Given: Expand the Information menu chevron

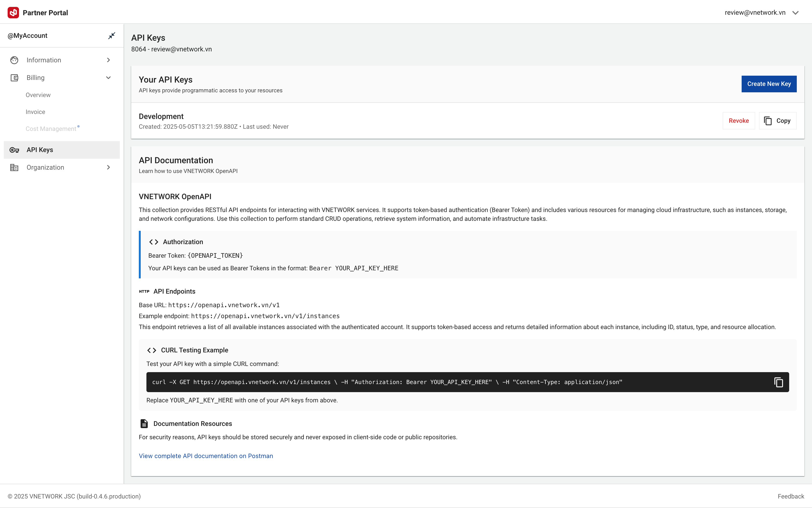Looking at the screenshot, I should pos(108,60).
